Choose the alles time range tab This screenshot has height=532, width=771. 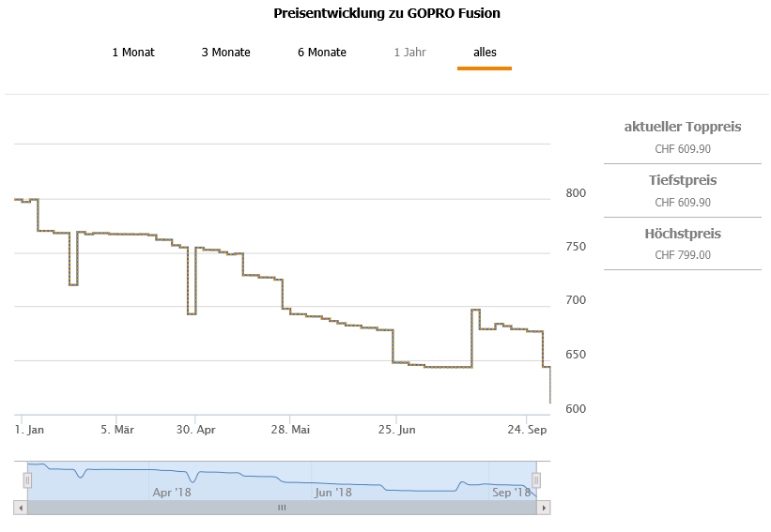(x=485, y=53)
